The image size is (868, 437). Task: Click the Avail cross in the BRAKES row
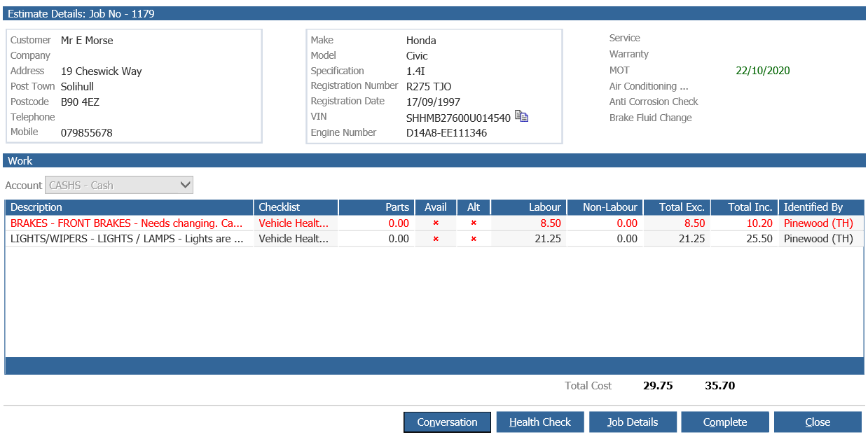(436, 223)
